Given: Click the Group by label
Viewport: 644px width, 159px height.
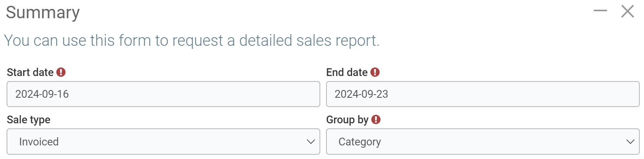Looking at the screenshot, I should (x=347, y=120).
